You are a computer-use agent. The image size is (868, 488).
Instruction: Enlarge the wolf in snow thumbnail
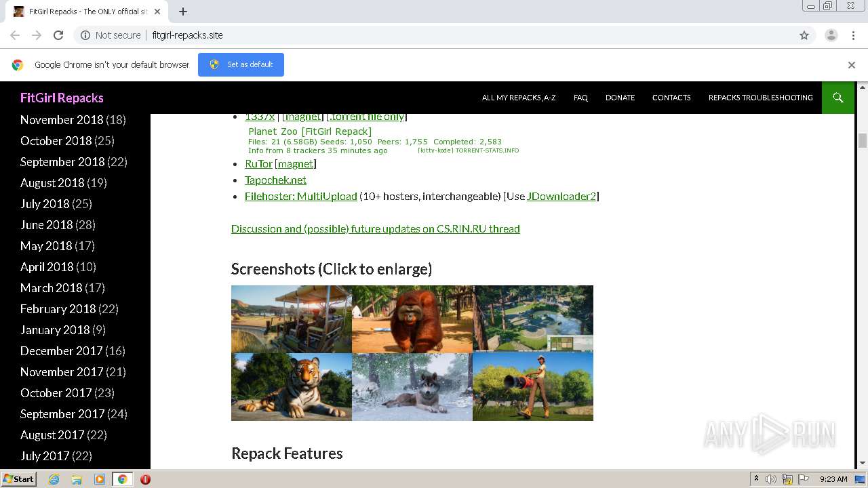click(x=412, y=387)
